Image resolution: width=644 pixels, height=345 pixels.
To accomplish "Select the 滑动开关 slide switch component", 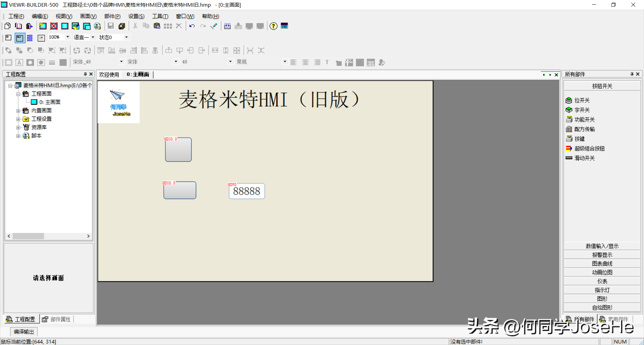I will click(584, 158).
